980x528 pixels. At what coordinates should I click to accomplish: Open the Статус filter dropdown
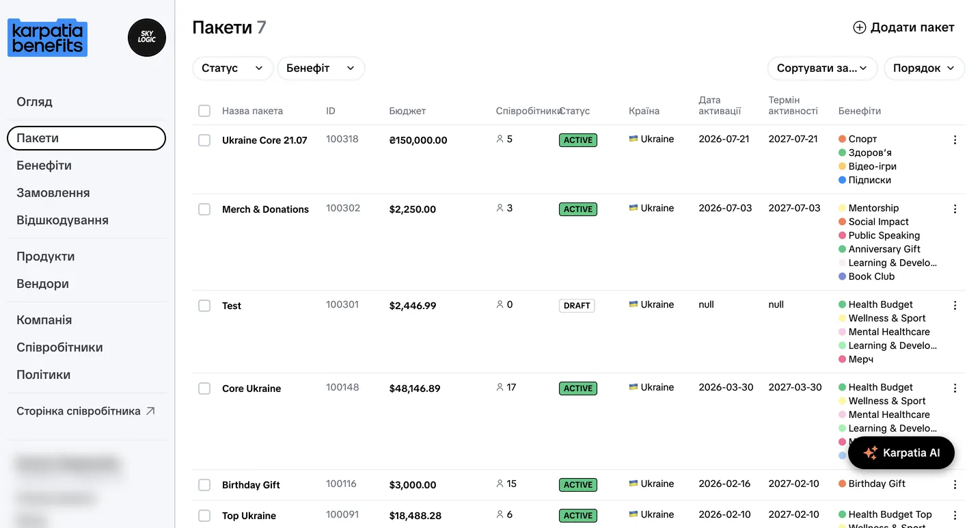pyautogui.click(x=233, y=68)
